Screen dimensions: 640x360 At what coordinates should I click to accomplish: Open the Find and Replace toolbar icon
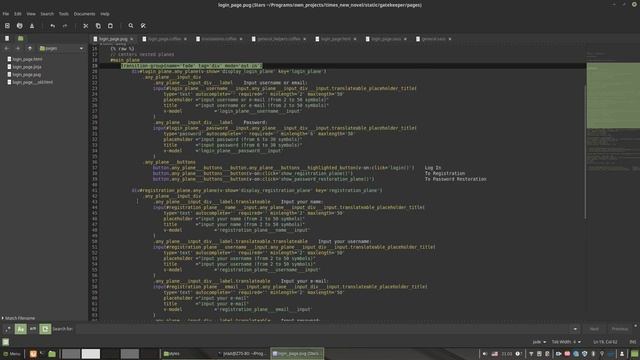click(x=143, y=26)
